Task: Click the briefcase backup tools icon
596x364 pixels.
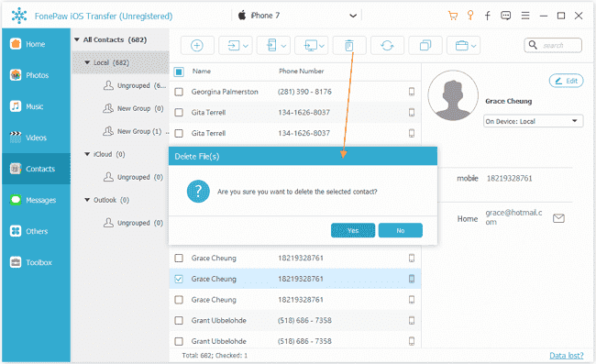Action: (x=461, y=46)
